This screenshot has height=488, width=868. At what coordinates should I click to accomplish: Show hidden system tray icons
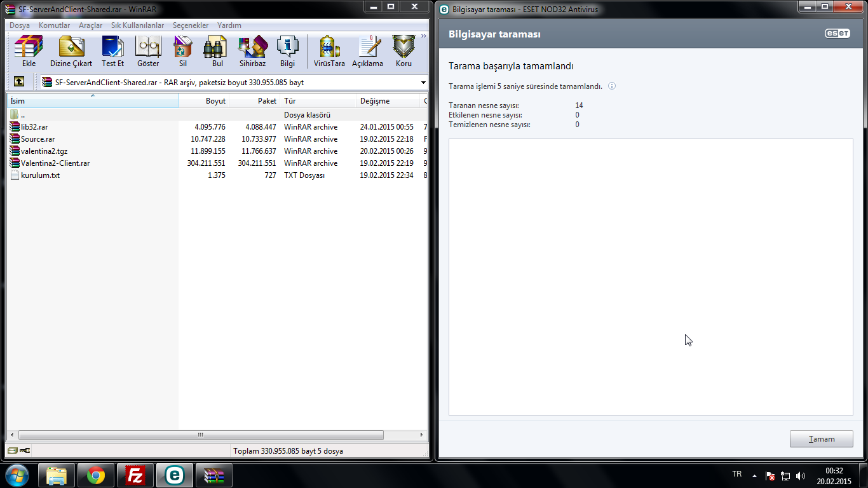(754, 475)
